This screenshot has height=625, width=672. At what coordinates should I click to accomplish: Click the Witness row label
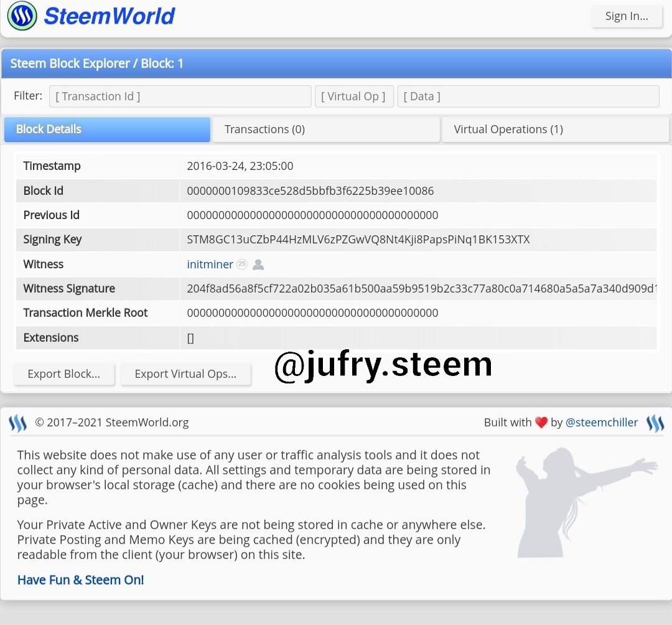click(44, 264)
